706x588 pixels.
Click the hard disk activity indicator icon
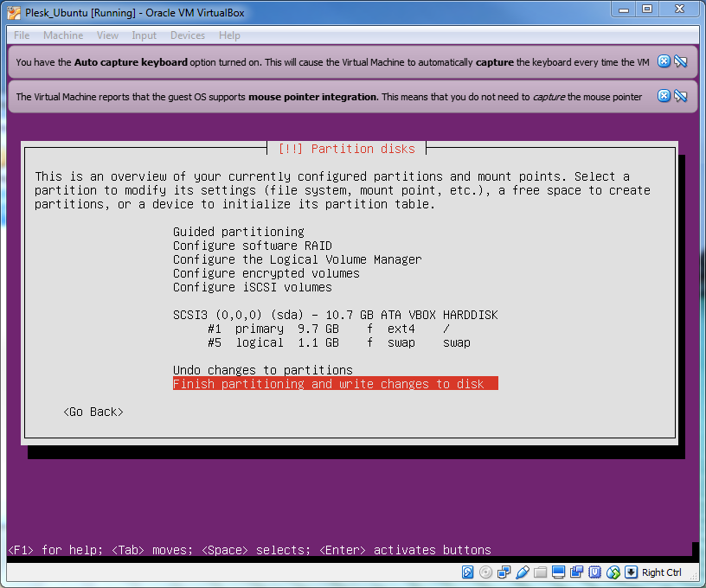pos(468,572)
